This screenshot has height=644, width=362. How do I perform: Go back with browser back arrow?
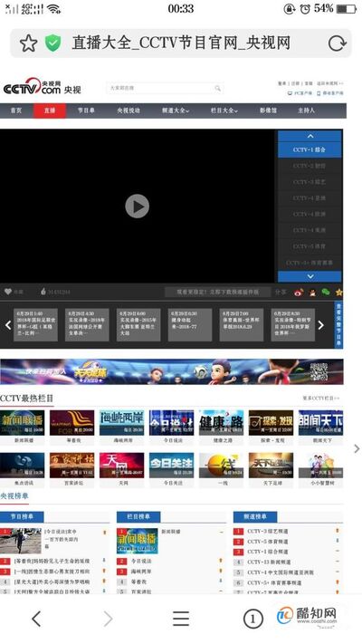coord(36,619)
